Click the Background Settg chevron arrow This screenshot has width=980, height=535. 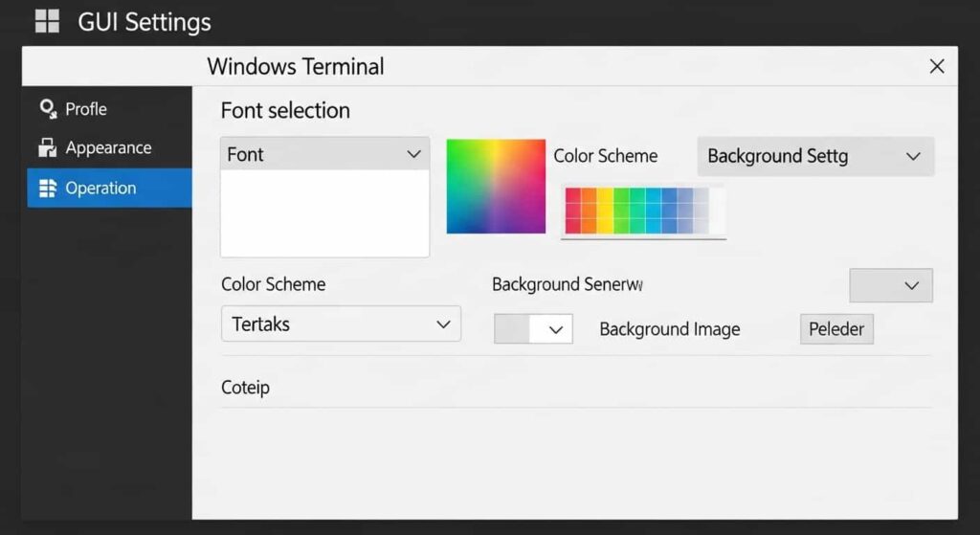click(913, 156)
